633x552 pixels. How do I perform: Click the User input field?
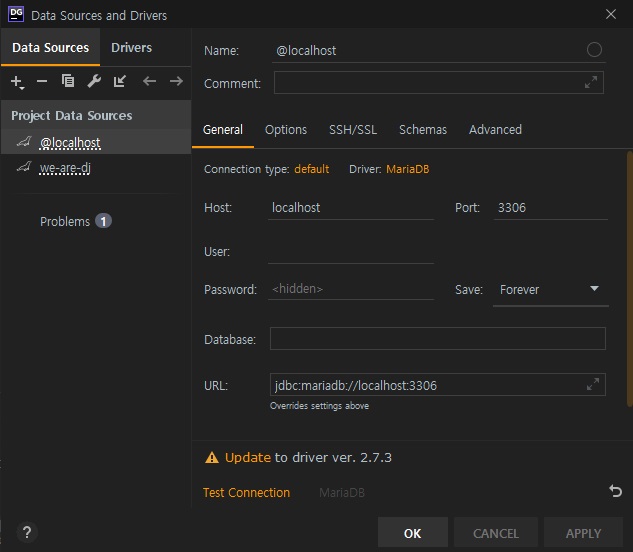[x=351, y=252]
